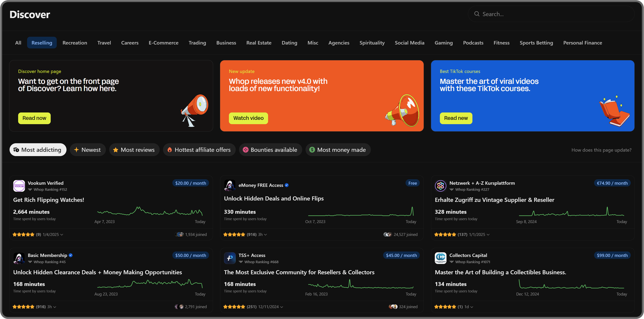Screen dimensions: 644x319
Task: Click the star rating on TSS+ Access card
Action: 234,307
